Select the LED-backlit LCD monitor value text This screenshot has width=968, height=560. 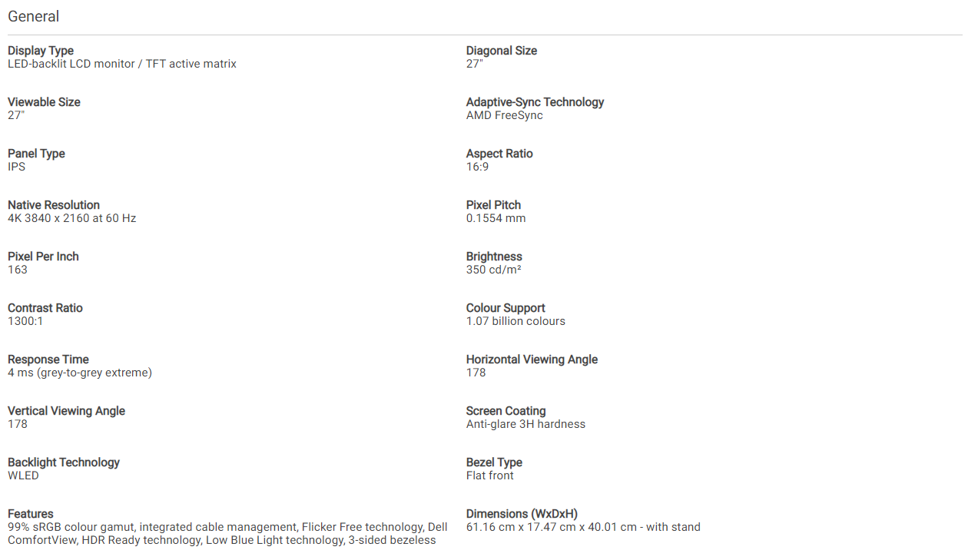[122, 64]
